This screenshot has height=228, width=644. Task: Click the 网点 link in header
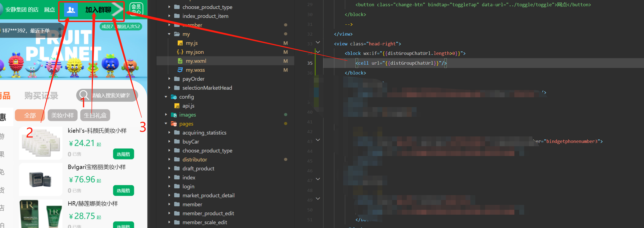tap(49, 10)
